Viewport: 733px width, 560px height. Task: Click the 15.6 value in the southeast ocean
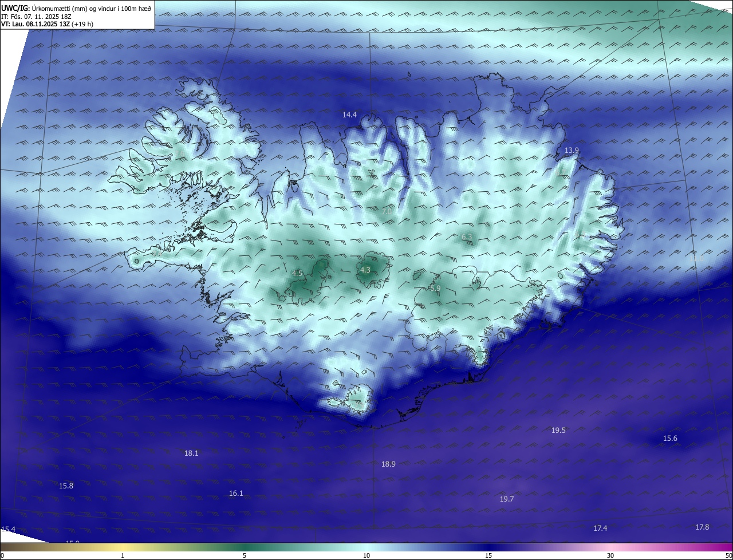pos(670,439)
